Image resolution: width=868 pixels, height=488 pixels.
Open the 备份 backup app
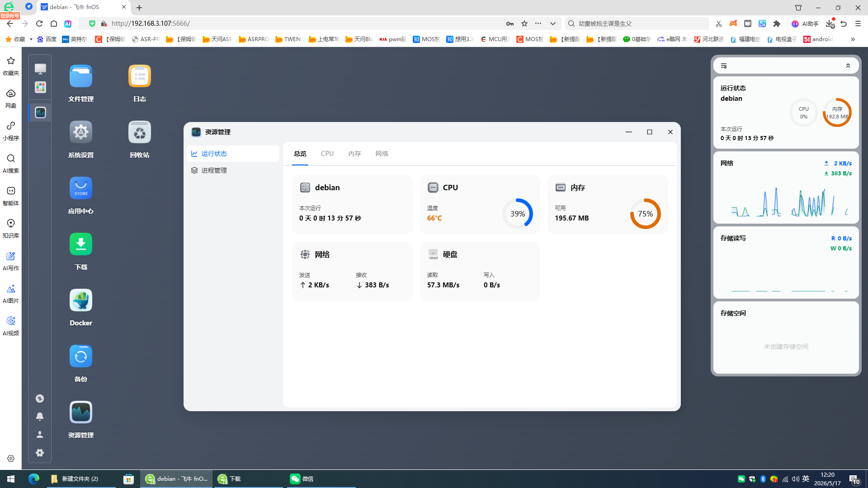coord(81,356)
